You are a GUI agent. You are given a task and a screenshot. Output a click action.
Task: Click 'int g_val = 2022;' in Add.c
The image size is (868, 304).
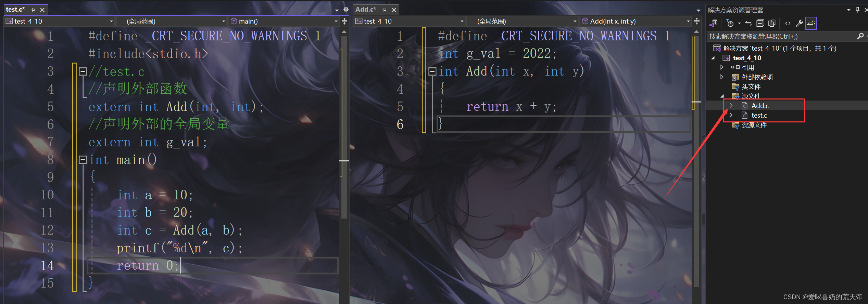[x=498, y=54]
